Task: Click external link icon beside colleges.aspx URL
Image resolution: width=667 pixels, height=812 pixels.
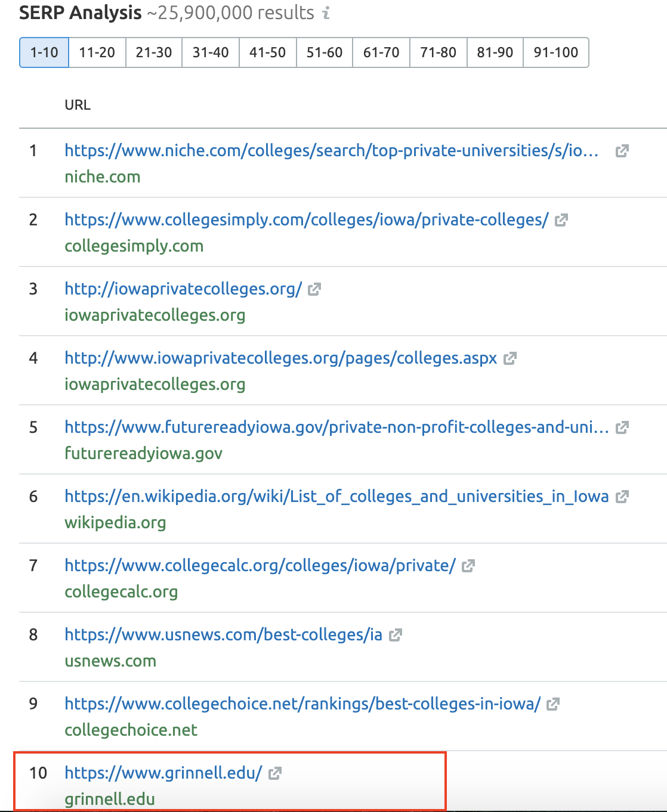Action: (x=509, y=358)
